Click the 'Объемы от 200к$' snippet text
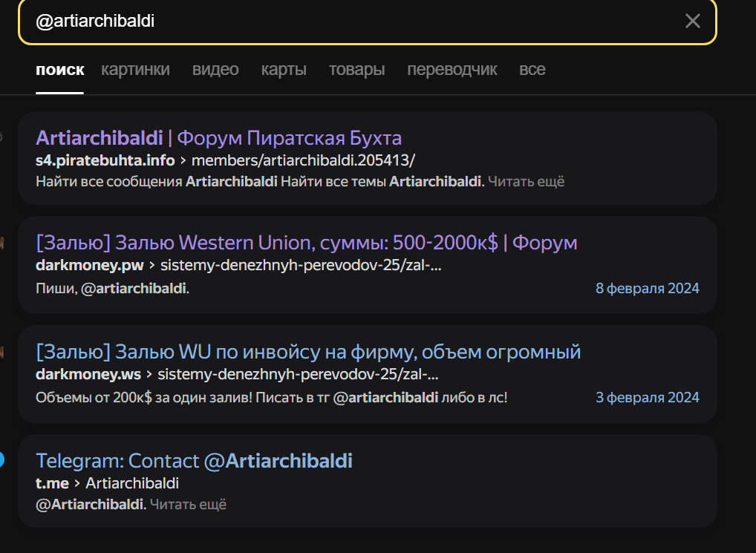The height and width of the screenshot is (553, 756). click(x=272, y=398)
